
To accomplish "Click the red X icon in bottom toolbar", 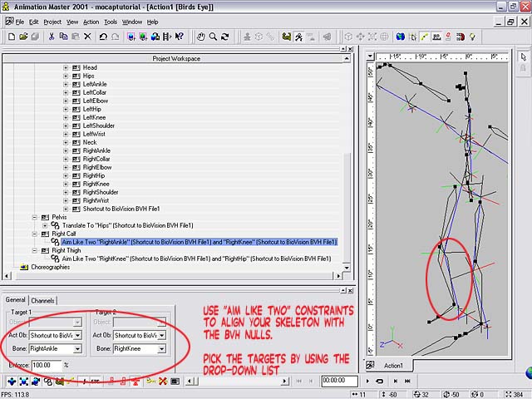I will [x=163, y=382].
